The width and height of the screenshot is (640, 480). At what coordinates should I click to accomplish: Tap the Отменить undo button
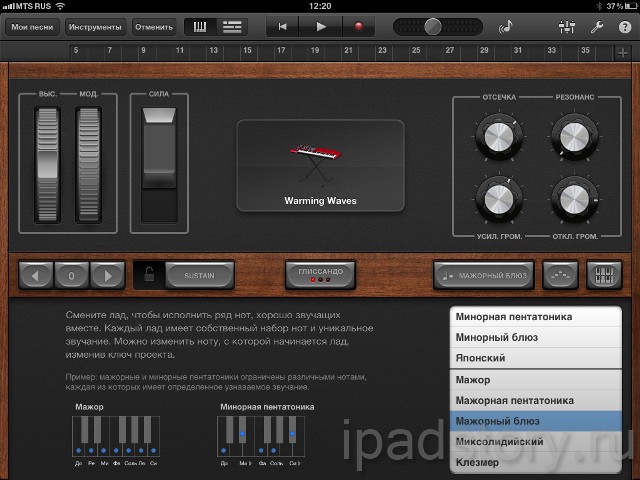click(154, 27)
